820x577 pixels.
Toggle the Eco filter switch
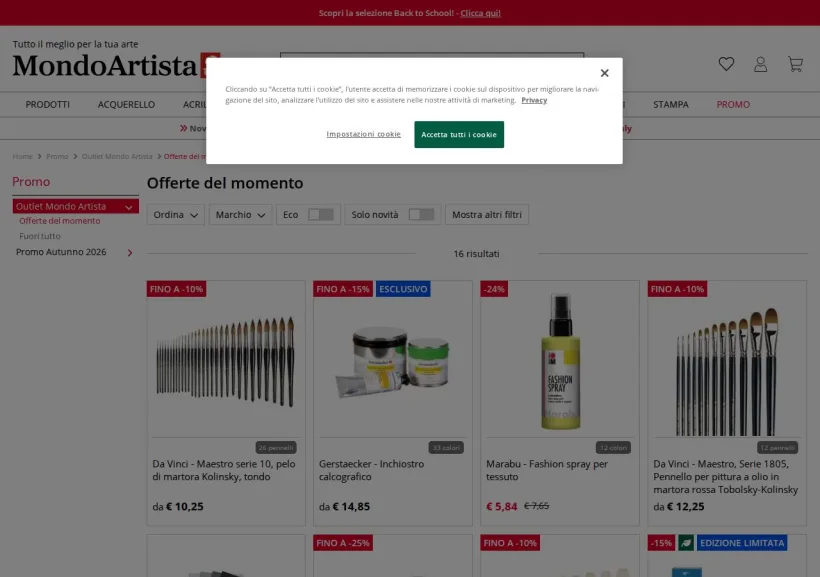321,214
